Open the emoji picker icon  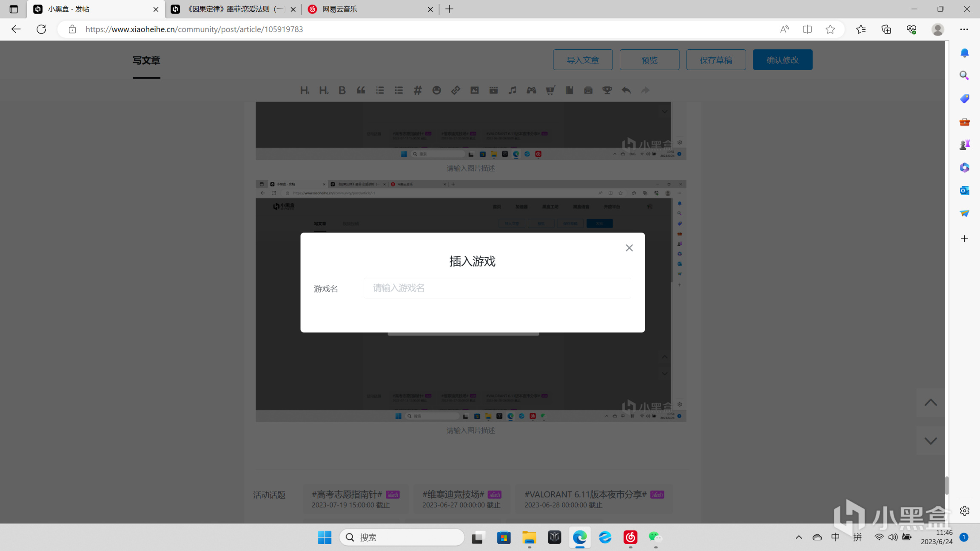[x=436, y=90]
